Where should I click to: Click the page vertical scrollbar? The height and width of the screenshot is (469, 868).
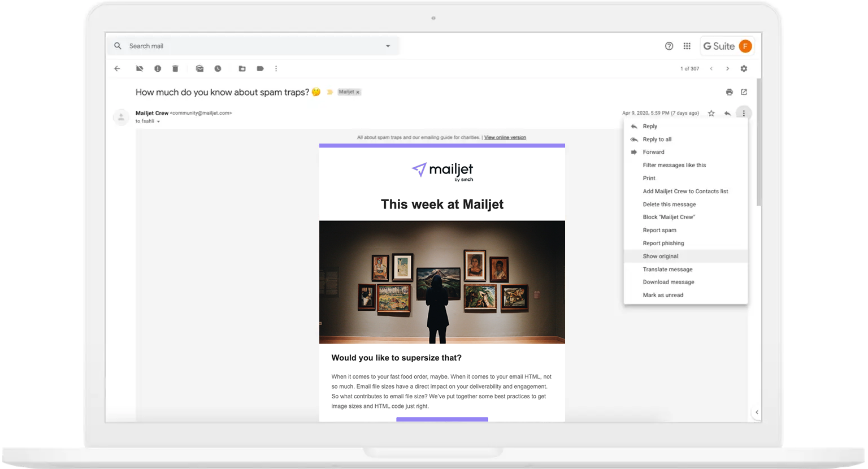pyautogui.click(x=759, y=143)
